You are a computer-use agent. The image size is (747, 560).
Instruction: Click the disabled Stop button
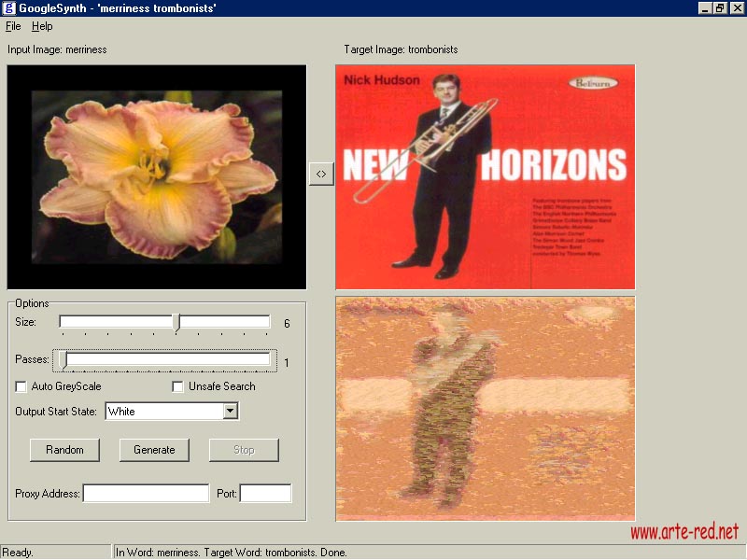click(244, 450)
